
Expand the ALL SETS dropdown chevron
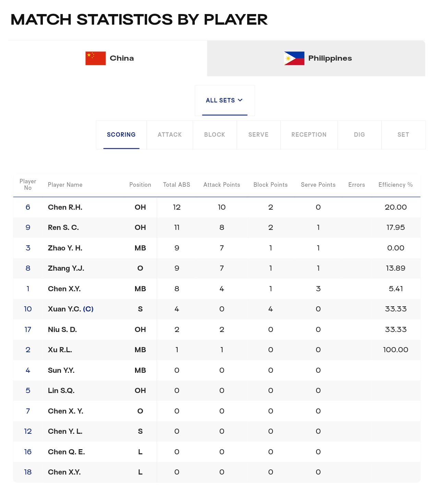[x=240, y=100]
